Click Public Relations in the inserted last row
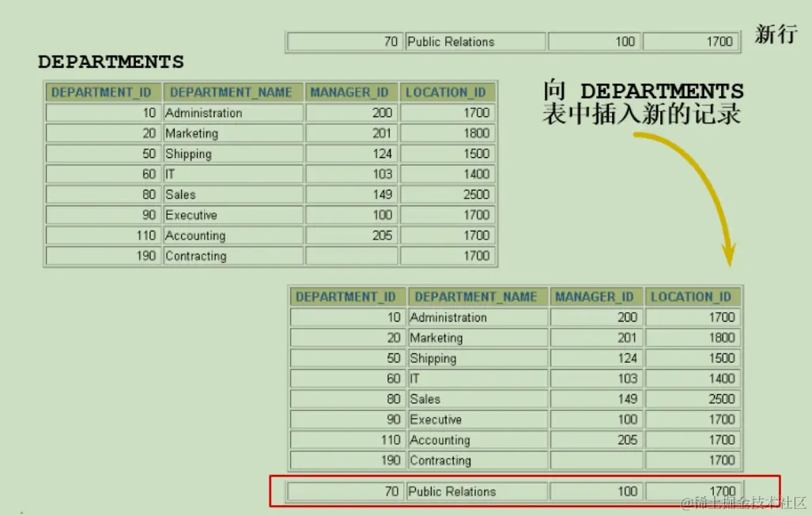 coord(452,492)
